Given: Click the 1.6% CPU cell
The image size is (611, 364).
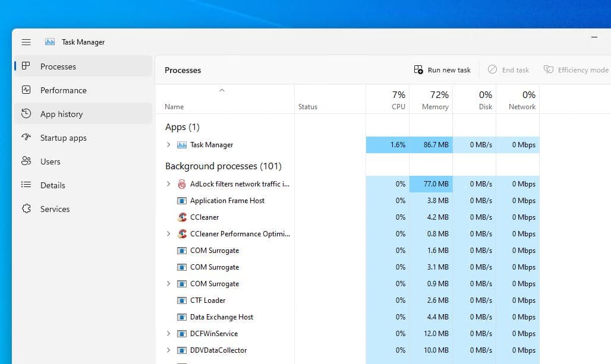Looking at the screenshot, I should pyautogui.click(x=388, y=145).
